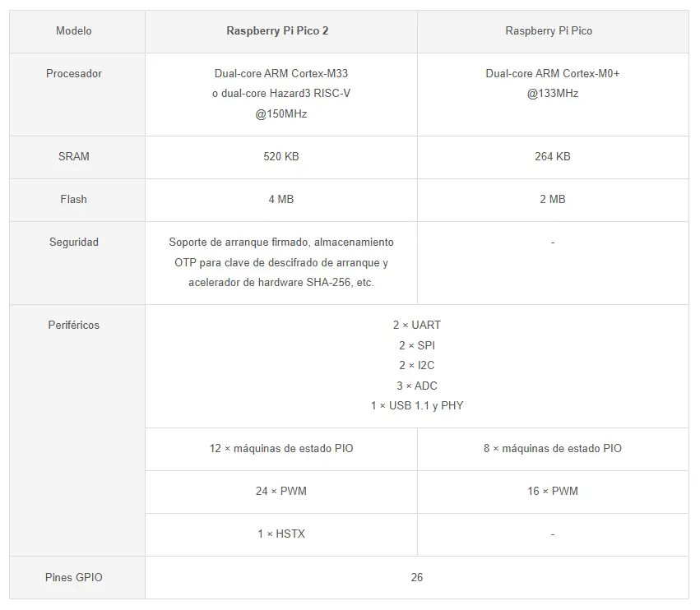This screenshot has width=700, height=610.
Task: Click the SHA-256 security description text
Action: [281, 282]
